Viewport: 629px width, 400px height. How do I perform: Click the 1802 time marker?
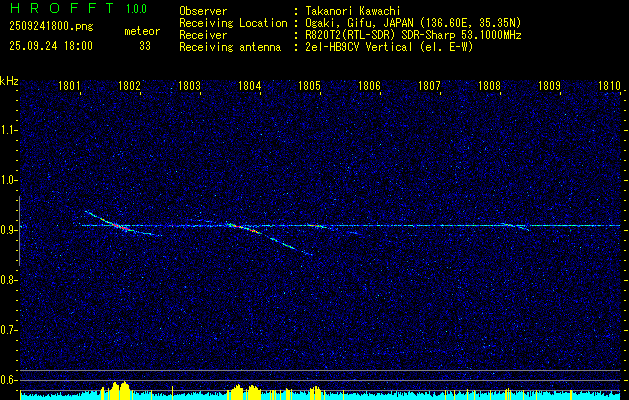(x=129, y=86)
